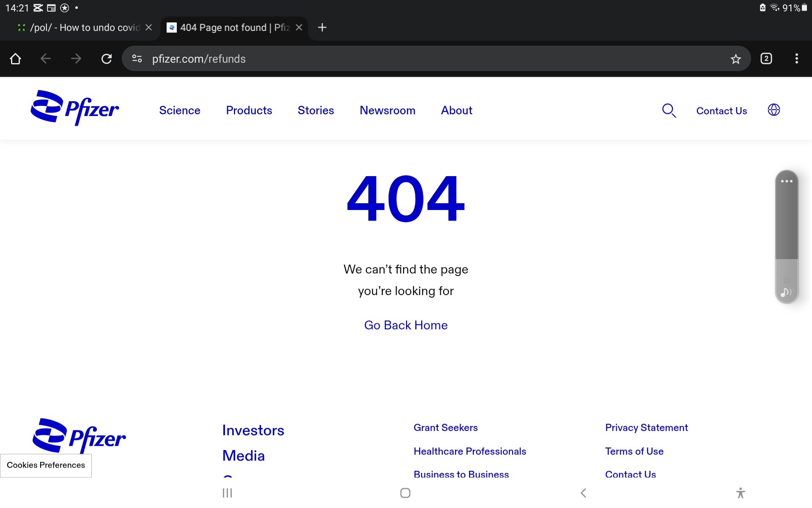Image resolution: width=812 pixels, height=508 pixels.
Task: Open site settings icon in address bar
Action: (137, 58)
